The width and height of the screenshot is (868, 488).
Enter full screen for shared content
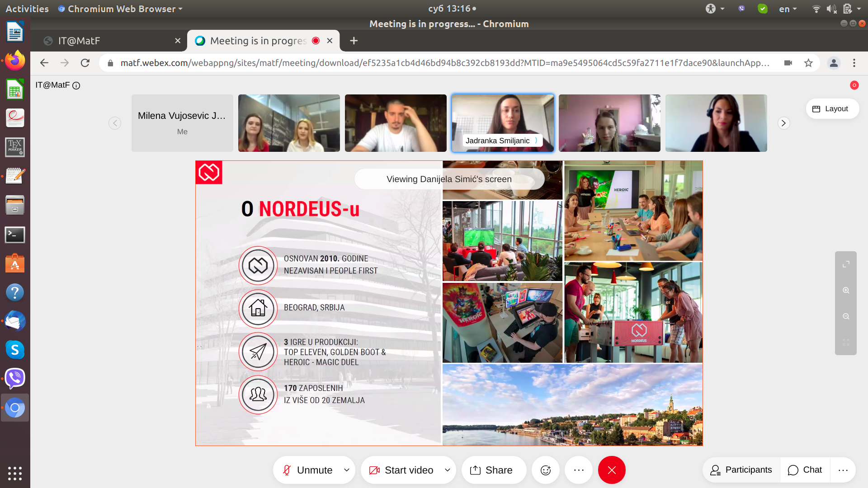(x=846, y=264)
